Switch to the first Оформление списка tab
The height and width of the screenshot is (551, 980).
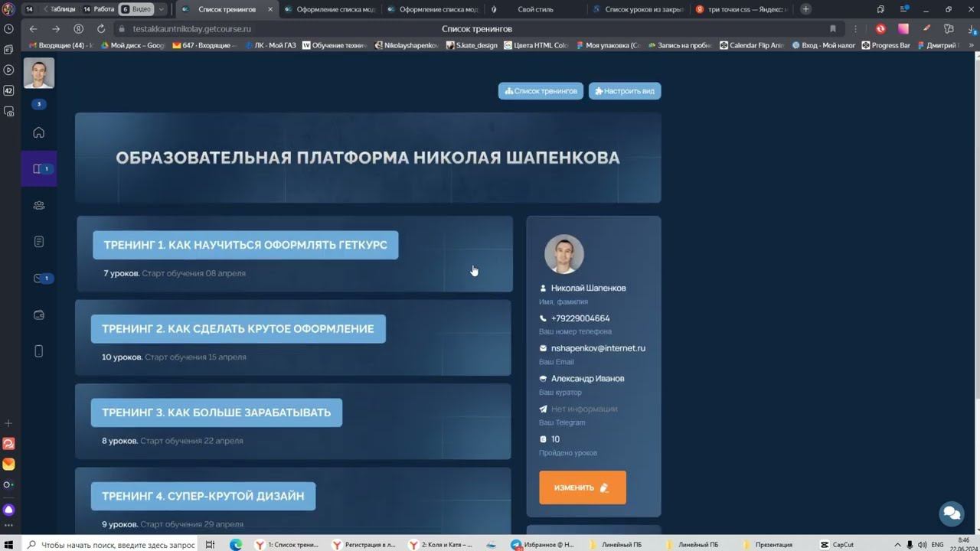click(x=328, y=9)
